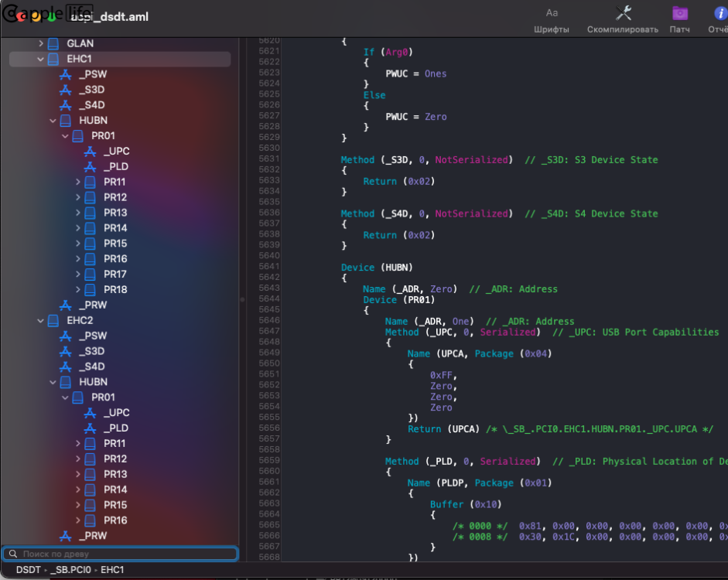Focus the tree search field
Screen dimensions: 728x580
(121, 554)
